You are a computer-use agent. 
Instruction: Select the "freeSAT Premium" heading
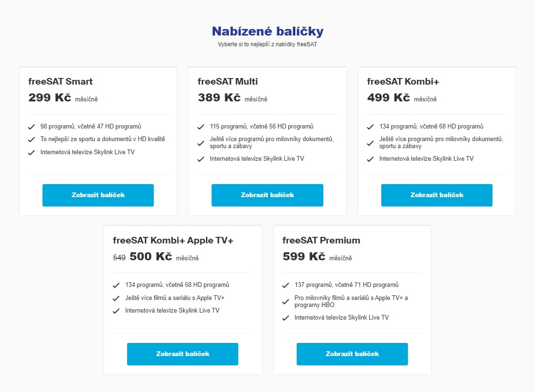point(321,240)
